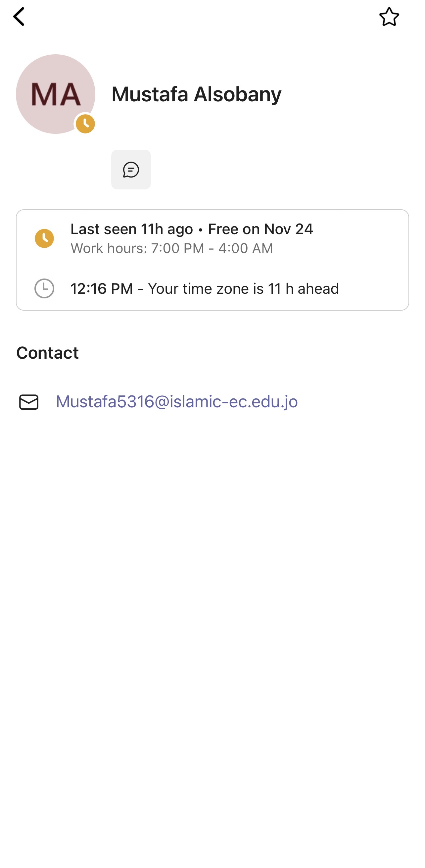This screenshot has height=868, width=425.
Task: Go back using the top-left arrow
Action: (19, 17)
